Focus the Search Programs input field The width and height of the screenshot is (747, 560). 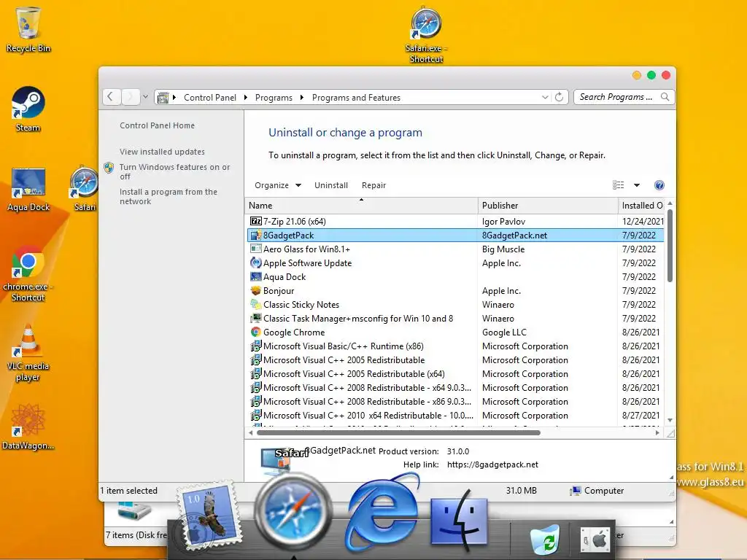point(616,97)
